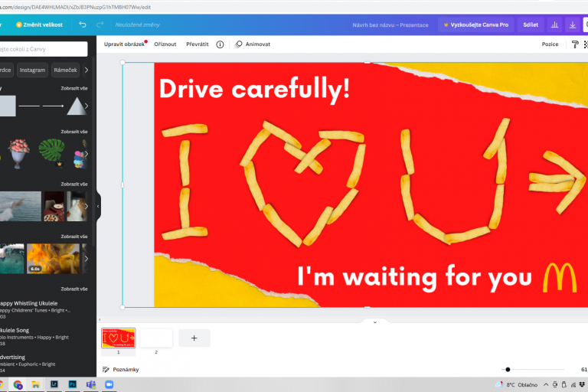Viewport: 588px width, 392px height.
Task: Select Happy Whistling Ukulele audio track
Action: point(36,309)
